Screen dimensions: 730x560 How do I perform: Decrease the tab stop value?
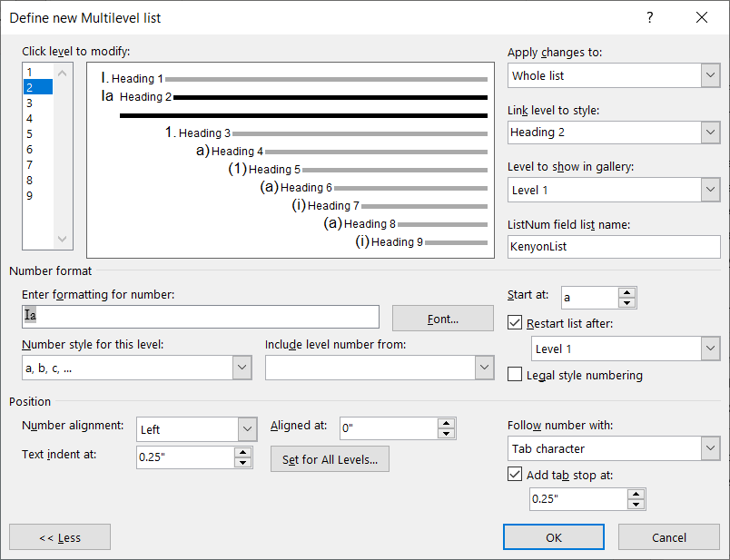pos(636,505)
